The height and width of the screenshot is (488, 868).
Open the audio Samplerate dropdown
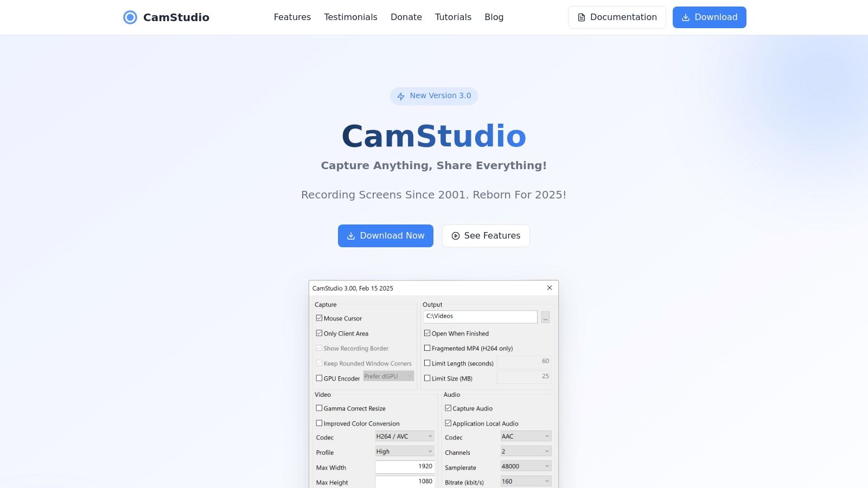(525, 466)
